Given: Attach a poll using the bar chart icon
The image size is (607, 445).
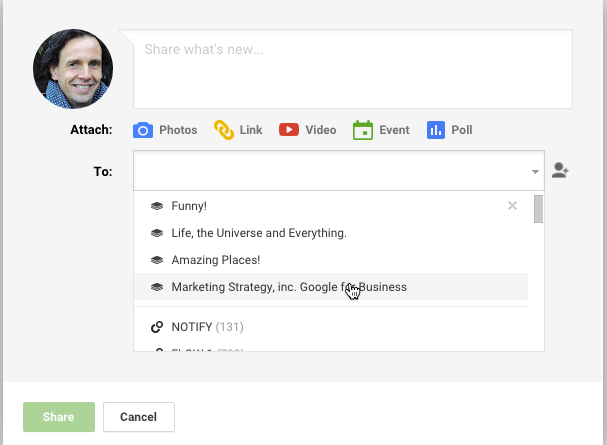Looking at the screenshot, I should (436, 130).
